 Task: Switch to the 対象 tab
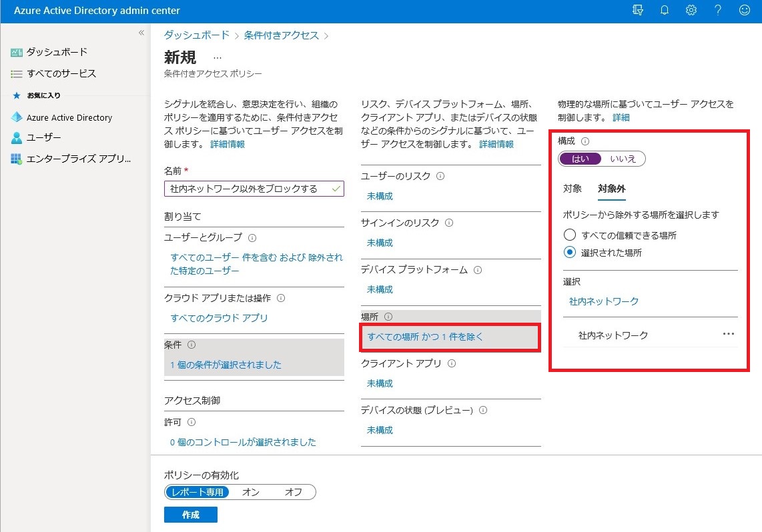click(573, 189)
